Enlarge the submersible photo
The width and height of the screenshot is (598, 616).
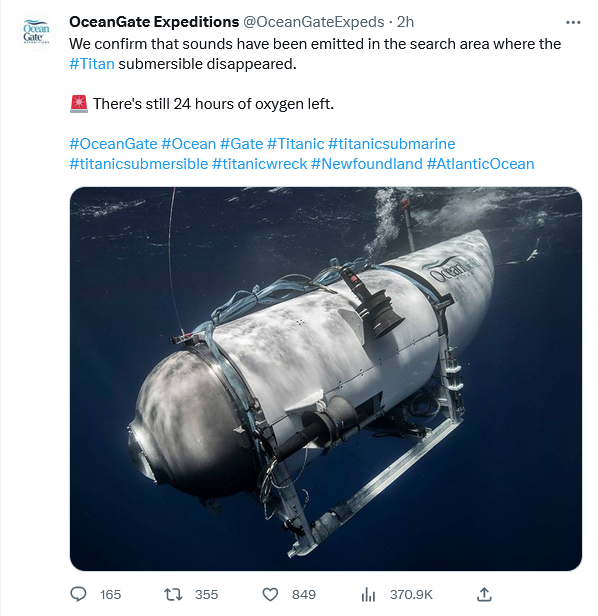[x=326, y=379]
